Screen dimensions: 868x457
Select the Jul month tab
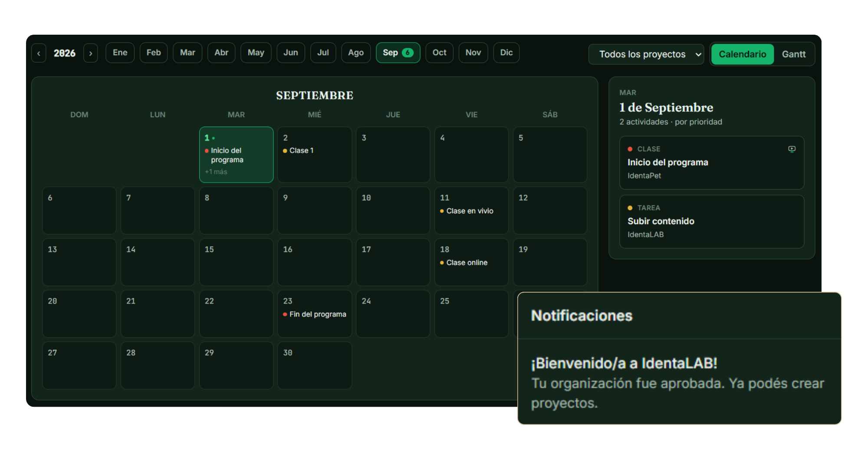pos(323,53)
